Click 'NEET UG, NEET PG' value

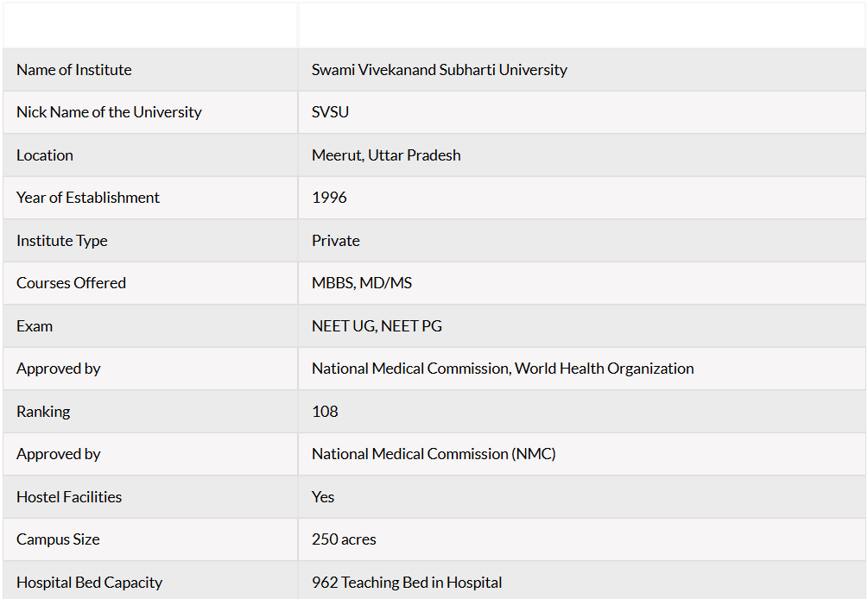[377, 325]
